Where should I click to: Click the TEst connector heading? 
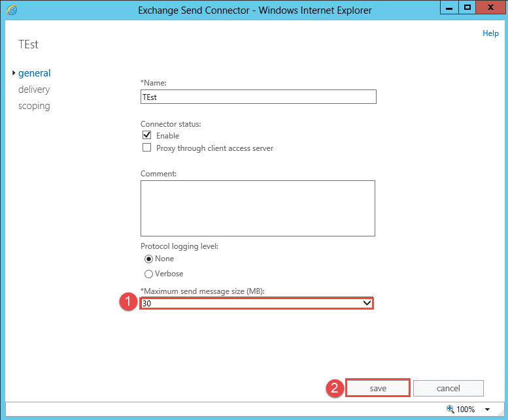tap(29, 44)
